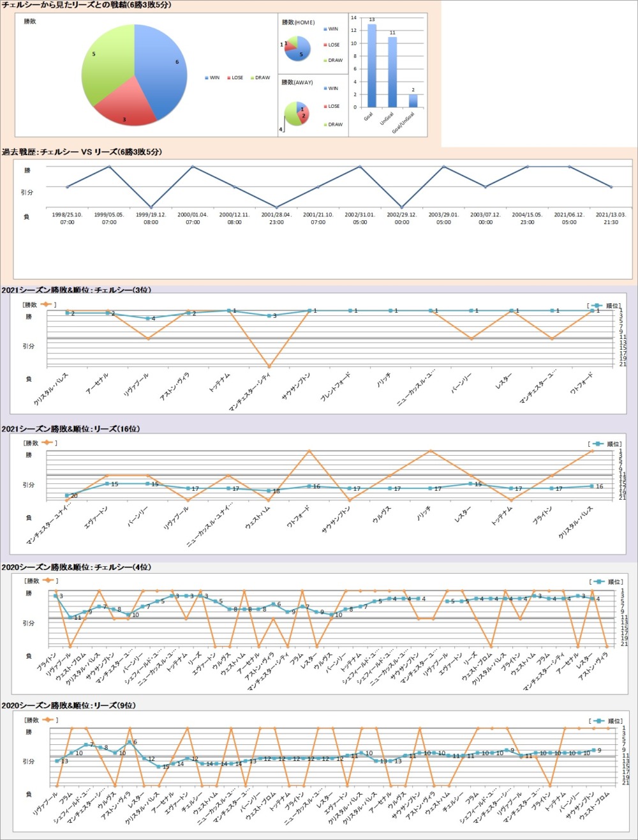Select the WIN legend entry of the main pie chart
The image size is (638, 840).
tap(212, 78)
